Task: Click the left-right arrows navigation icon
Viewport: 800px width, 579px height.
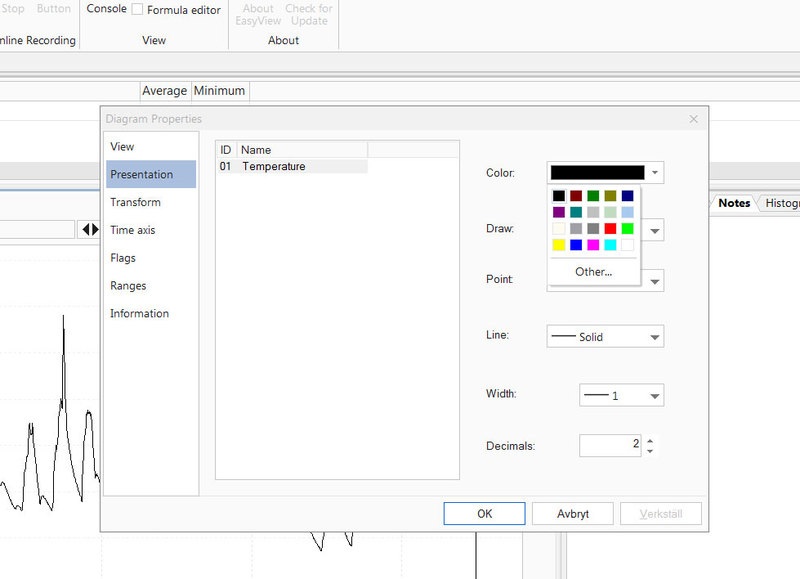Action: pyautogui.click(x=90, y=230)
